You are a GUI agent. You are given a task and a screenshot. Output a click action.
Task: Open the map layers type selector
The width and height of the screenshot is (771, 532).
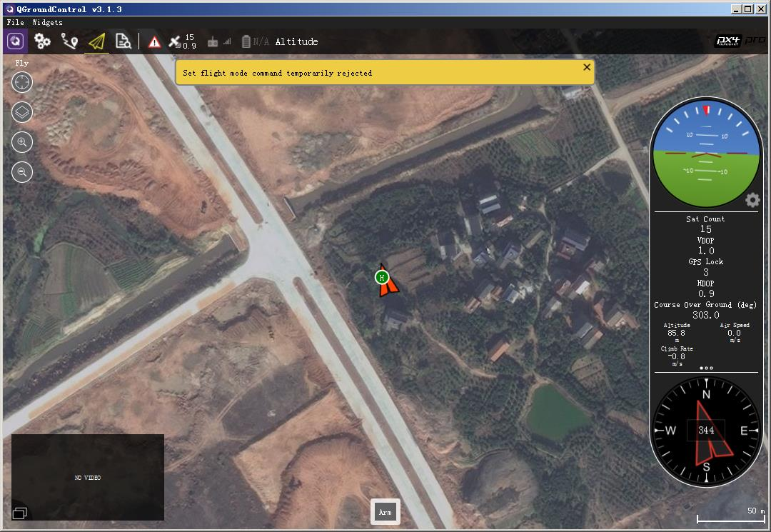[x=22, y=112]
